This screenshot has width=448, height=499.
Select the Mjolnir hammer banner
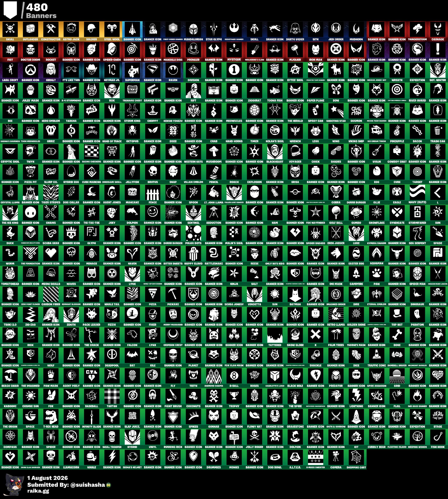tap(295, 52)
